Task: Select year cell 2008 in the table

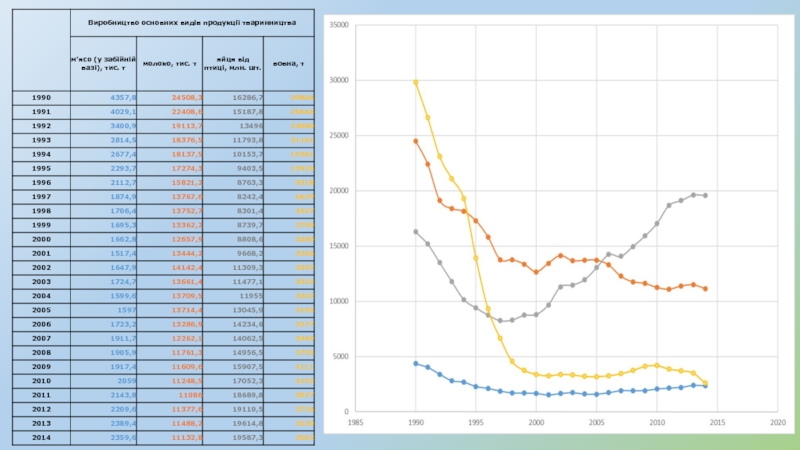Action: click(x=41, y=353)
